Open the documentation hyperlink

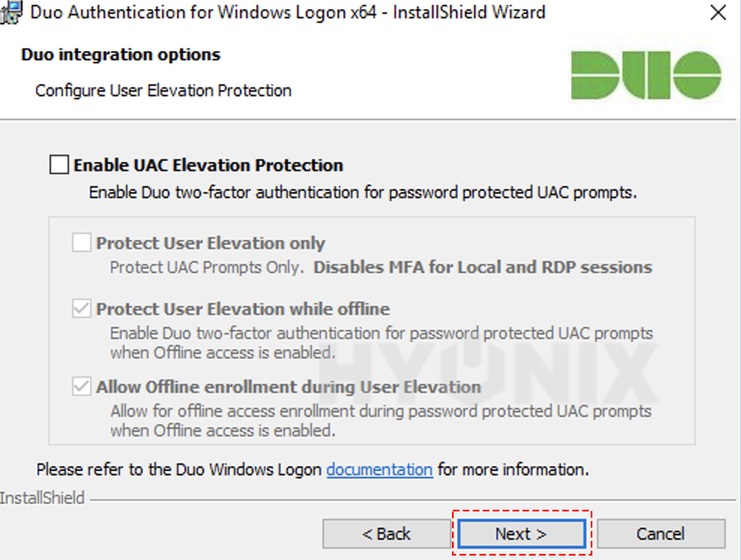[x=379, y=469]
